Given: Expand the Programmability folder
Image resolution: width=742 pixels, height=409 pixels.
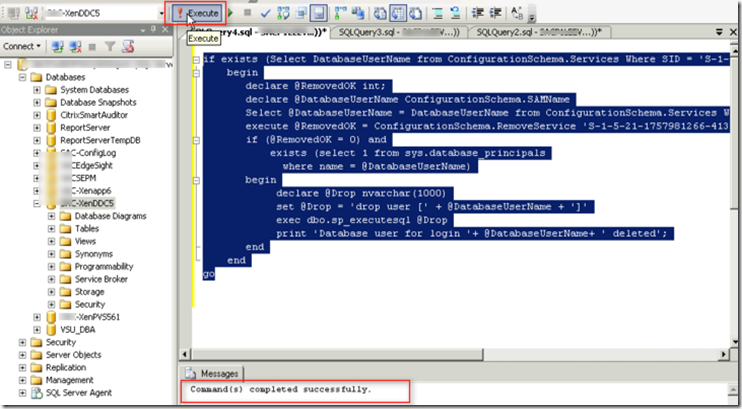Looking at the screenshot, I should (52, 267).
